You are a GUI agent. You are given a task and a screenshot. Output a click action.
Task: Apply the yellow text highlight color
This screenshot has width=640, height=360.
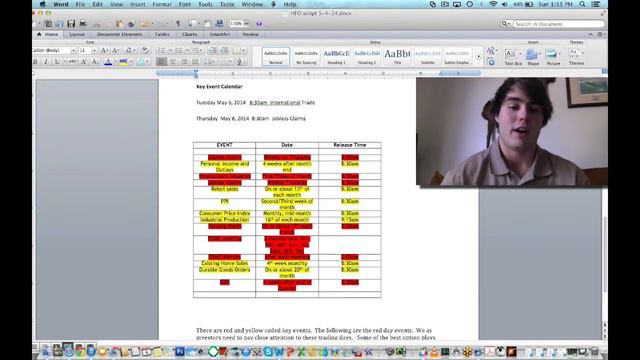pos(123,62)
